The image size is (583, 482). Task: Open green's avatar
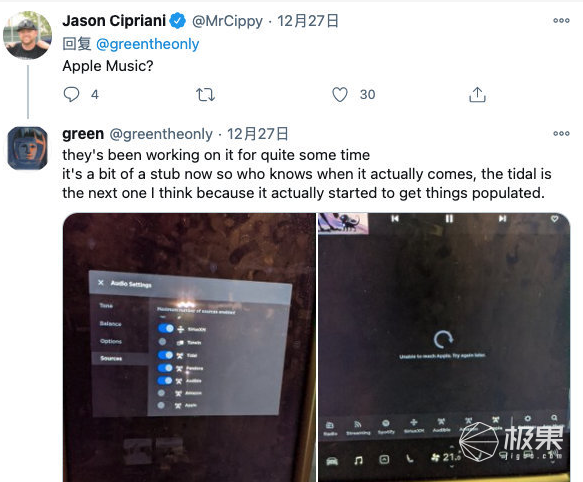[28, 148]
